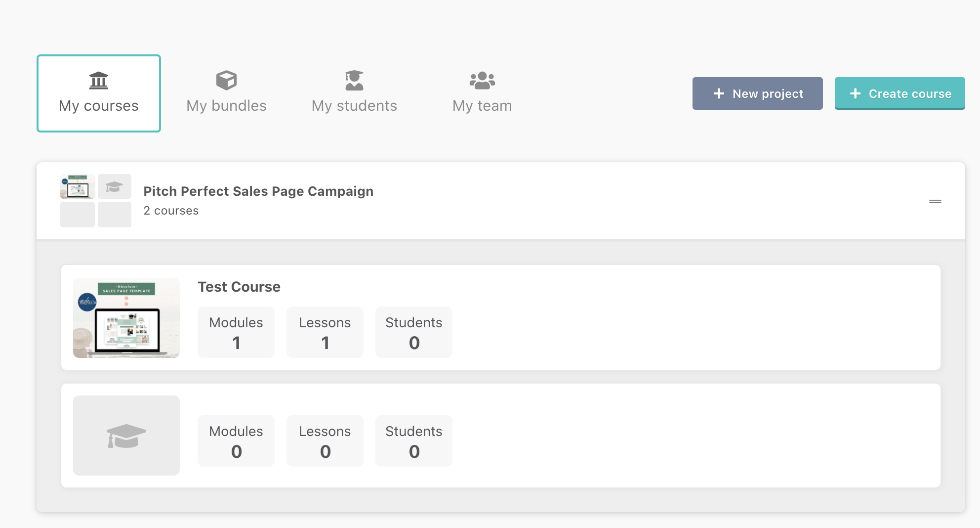
Task: Click the Test Course sales page thumbnail
Action: 126,318
